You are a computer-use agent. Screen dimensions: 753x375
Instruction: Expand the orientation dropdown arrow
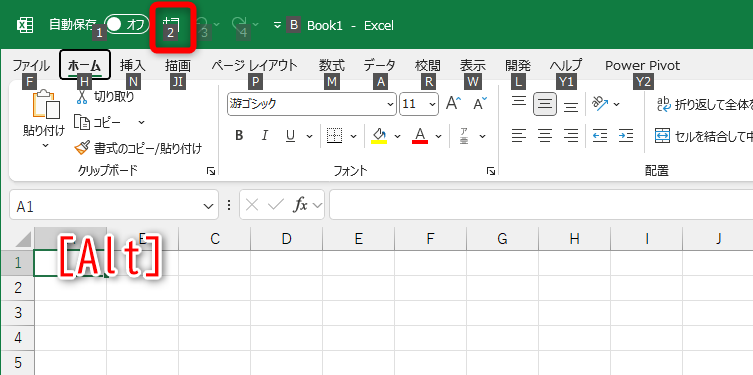pyautogui.click(x=617, y=104)
